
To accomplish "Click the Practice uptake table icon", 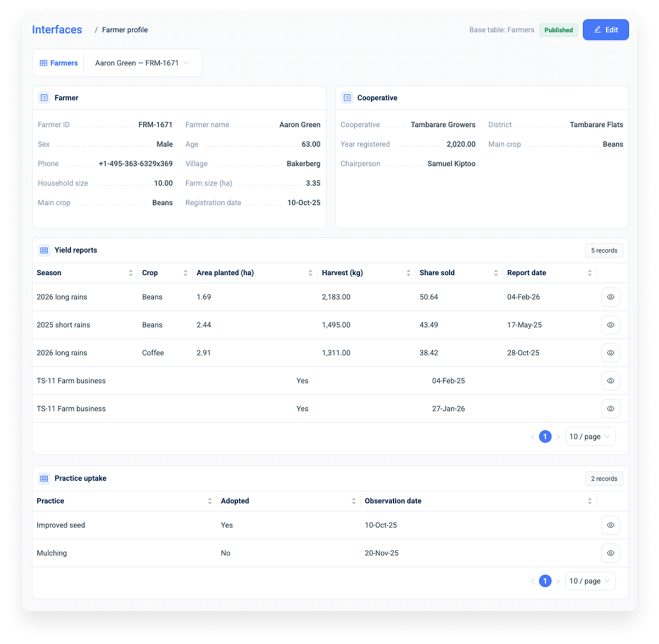I will click(44, 478).
